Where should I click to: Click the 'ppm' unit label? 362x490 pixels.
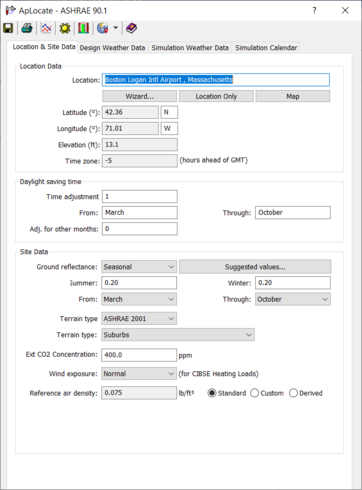point(185,356)
